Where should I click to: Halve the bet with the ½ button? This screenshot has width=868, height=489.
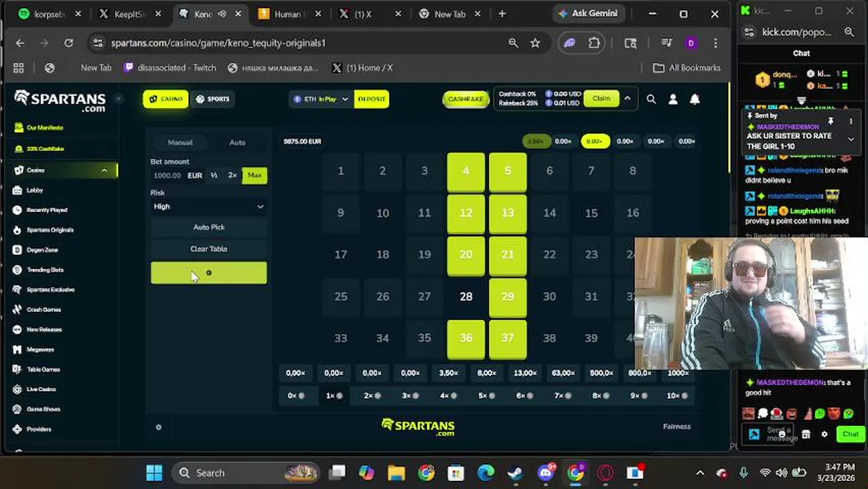pos(214,175)
